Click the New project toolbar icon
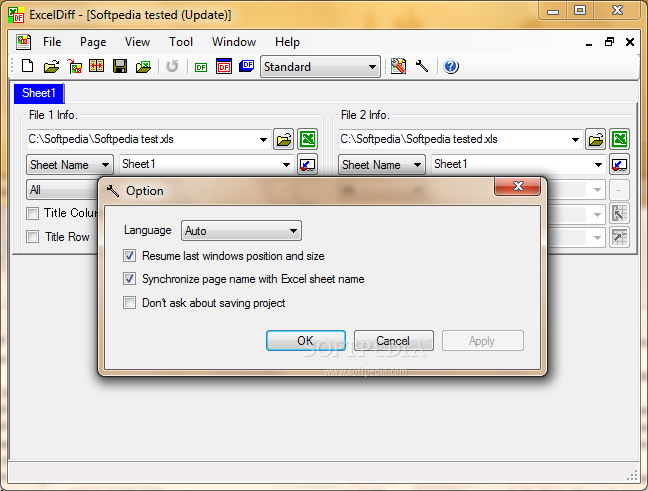Screen dimensions: 648x491 pyautogui.click(x=28, y=66)
